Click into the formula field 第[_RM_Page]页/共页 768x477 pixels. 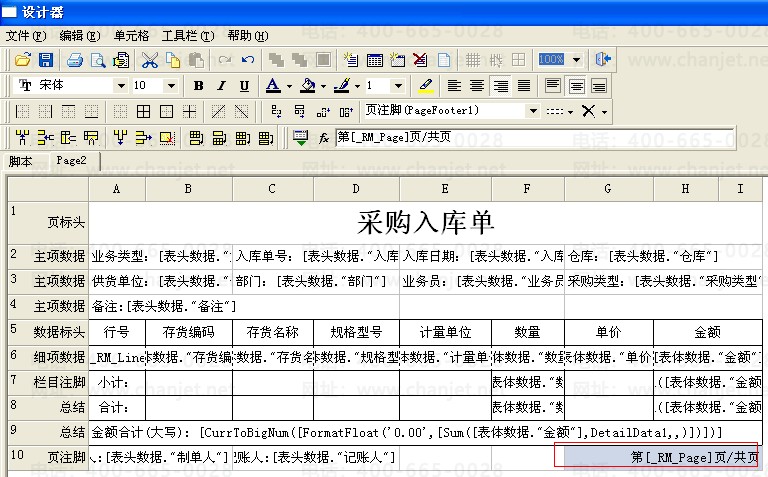click(x=534, y=138)
